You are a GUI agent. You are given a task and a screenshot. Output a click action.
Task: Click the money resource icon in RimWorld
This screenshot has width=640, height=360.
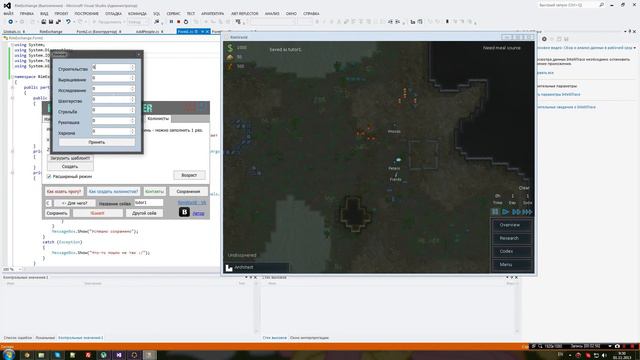point(230,48)
